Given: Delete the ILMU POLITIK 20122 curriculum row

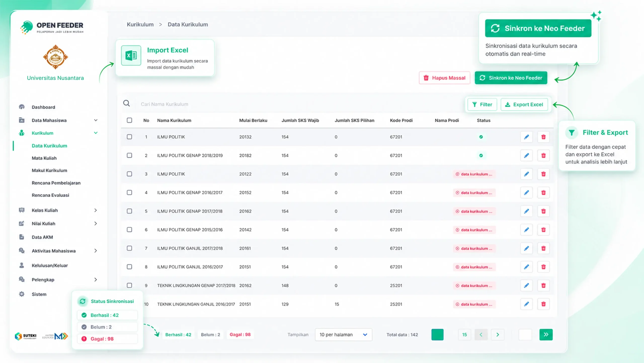Looking at the screenshot, I should (x=543, y=174).
